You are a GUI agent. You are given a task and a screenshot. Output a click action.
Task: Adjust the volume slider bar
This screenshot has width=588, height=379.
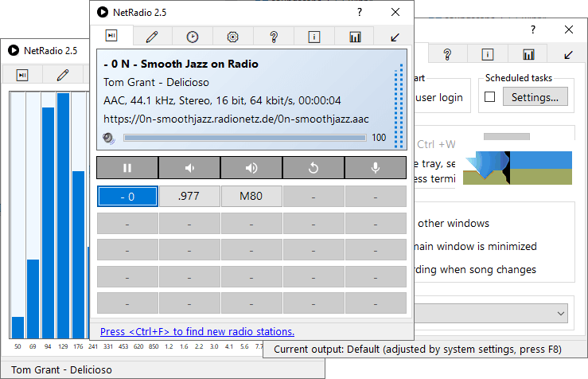coord(245,138)
